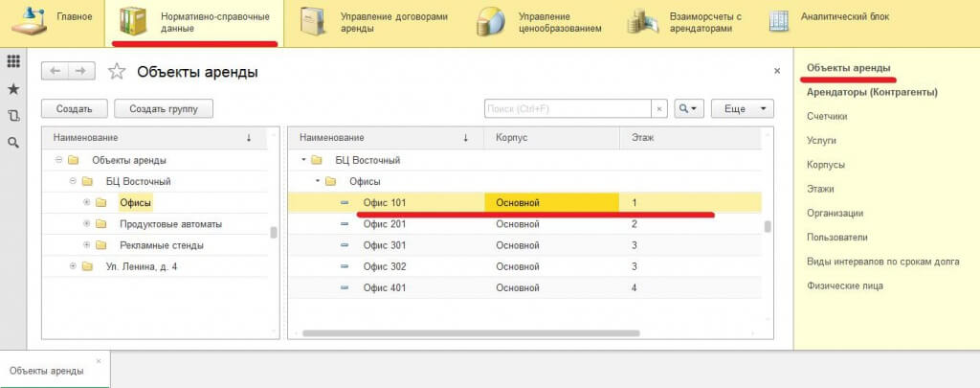Expand the Офисы node in left tree
The width and height of the screenshot is (980, 388).
click(86, 203)
